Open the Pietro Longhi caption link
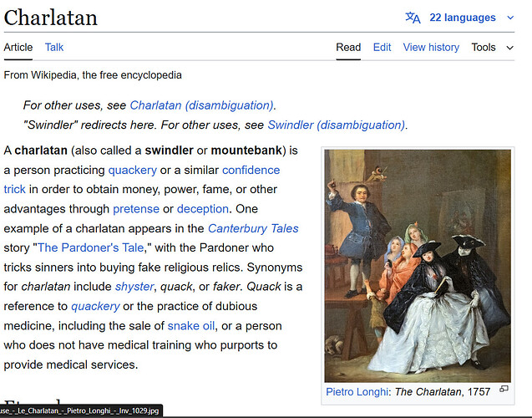Viewport: 532px width, 418px height. [x=357, y=392]
